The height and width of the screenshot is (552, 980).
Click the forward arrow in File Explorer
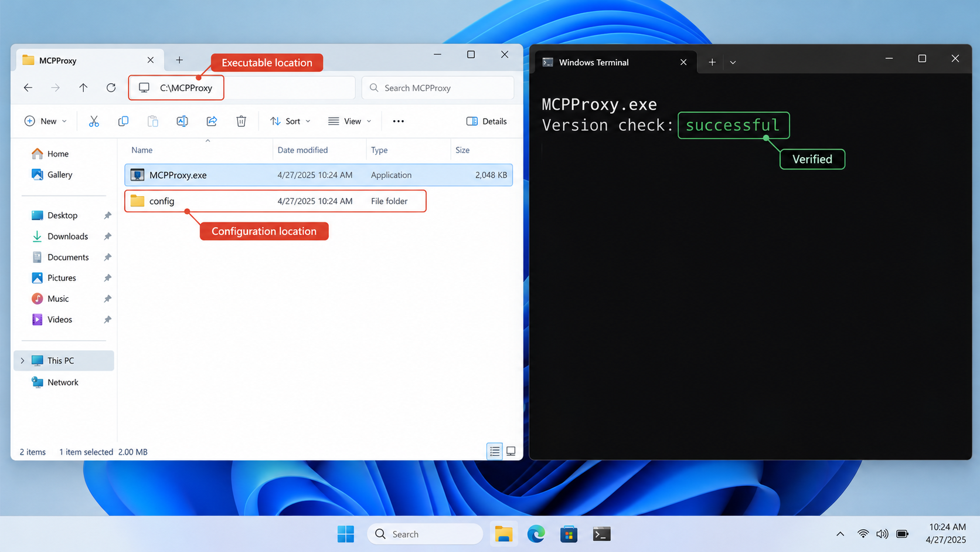56,88
